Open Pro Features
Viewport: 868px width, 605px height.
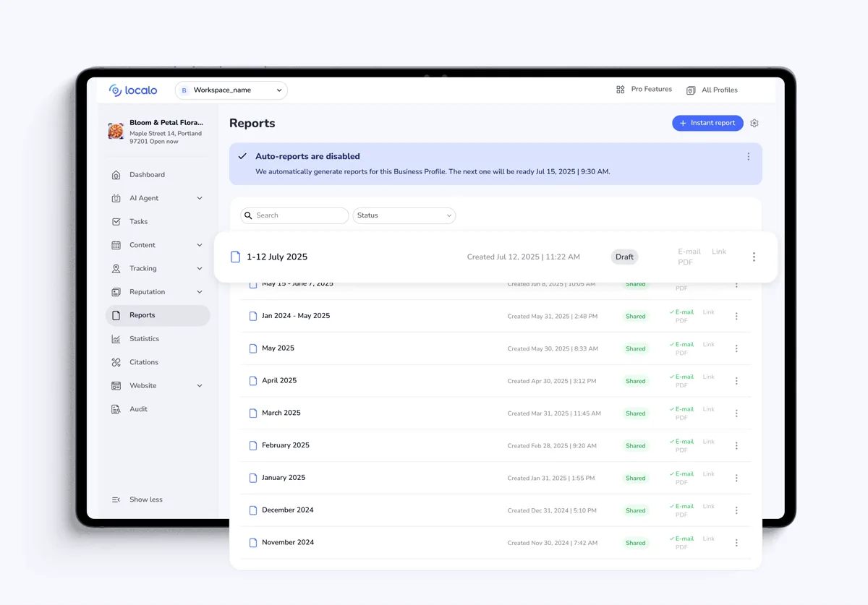pyautogui.click(x=644, y=90)
